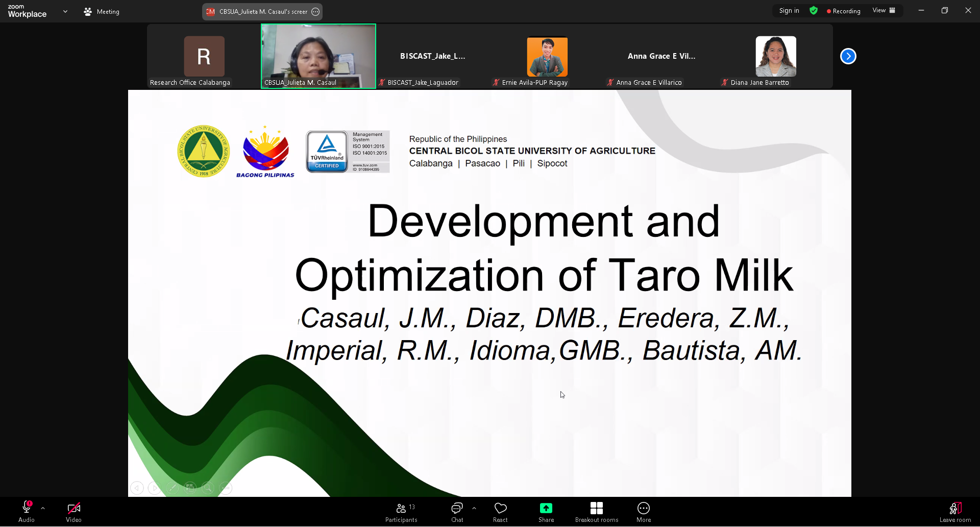Open the screen share options ellipsis
The image size is (980, 527).
tap(315, 12)
